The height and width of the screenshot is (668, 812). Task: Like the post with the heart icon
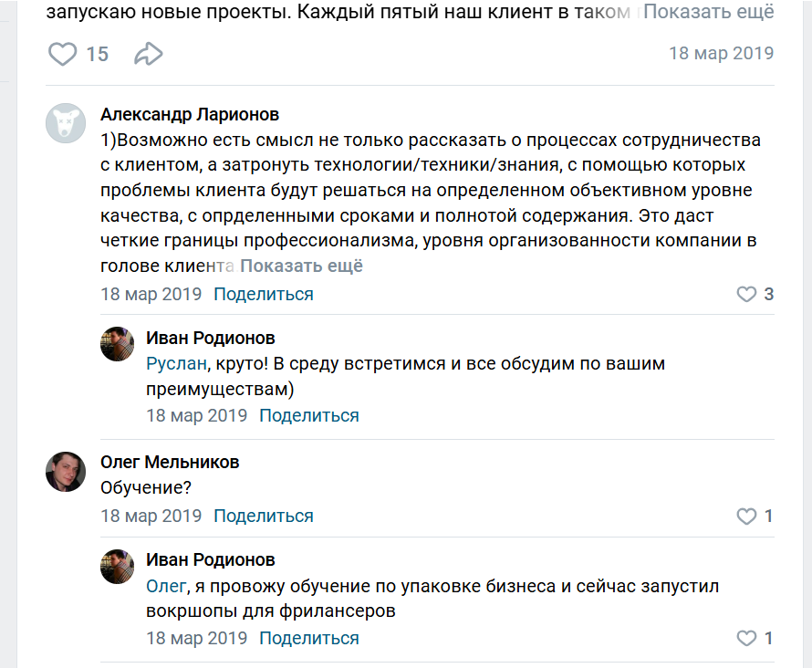click(x=62, y=54)
